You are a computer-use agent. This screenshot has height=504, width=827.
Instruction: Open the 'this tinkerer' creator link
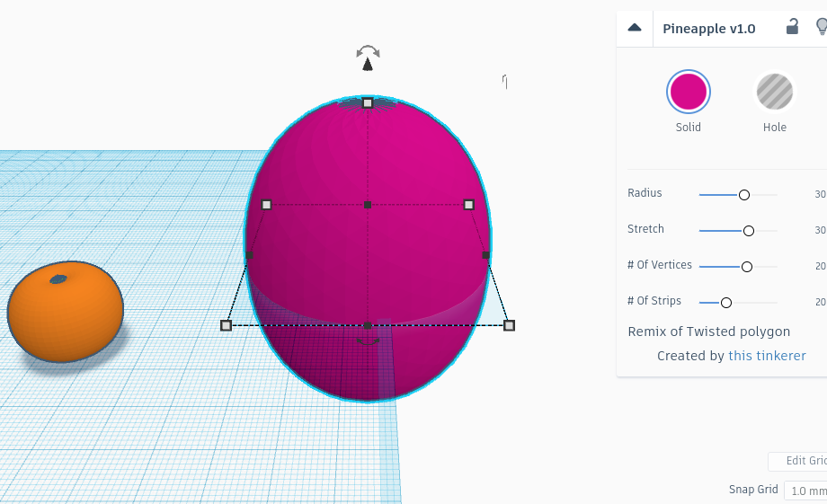[767, 356]
